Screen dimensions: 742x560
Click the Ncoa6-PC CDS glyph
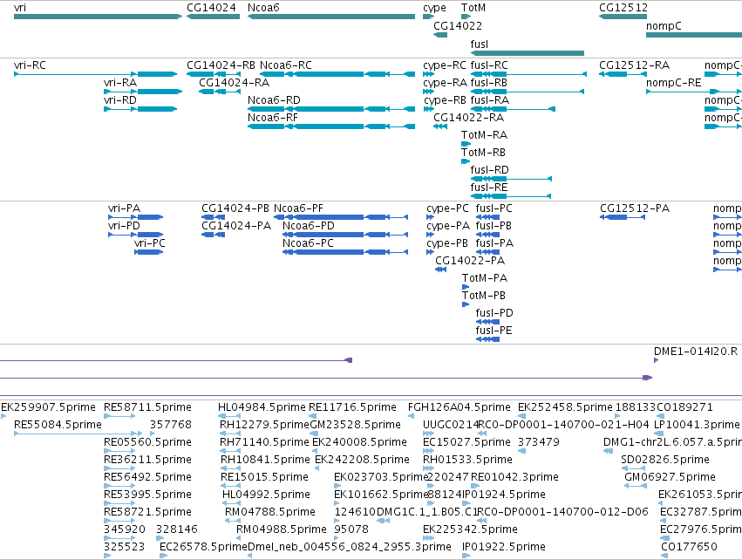tap(345, 252)
